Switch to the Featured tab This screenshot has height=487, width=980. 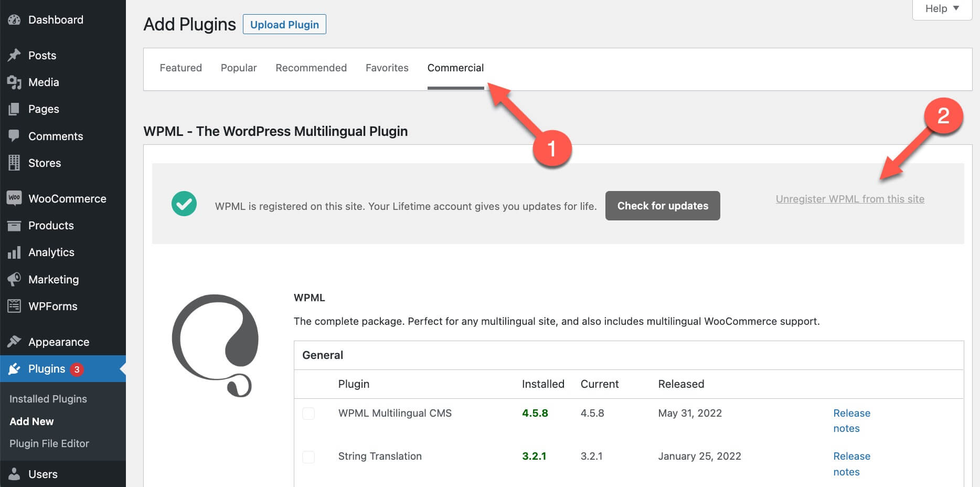[x=181, y=68]
